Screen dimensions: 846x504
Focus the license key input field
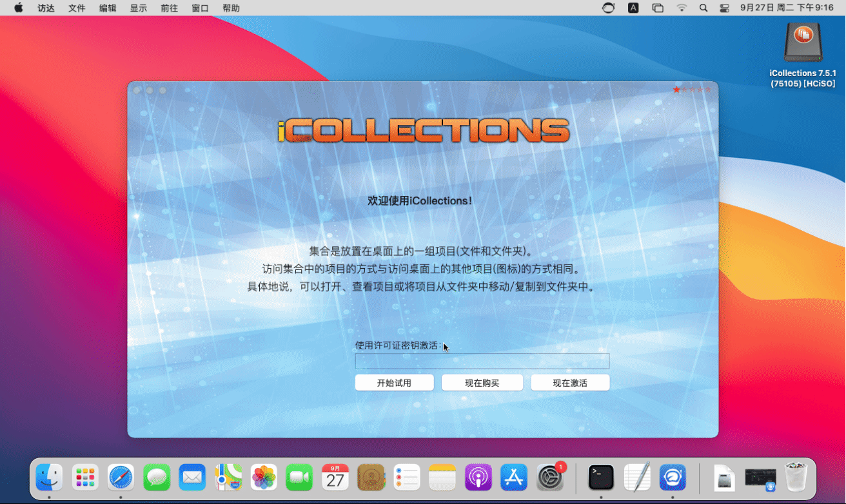tap(482, 361)
